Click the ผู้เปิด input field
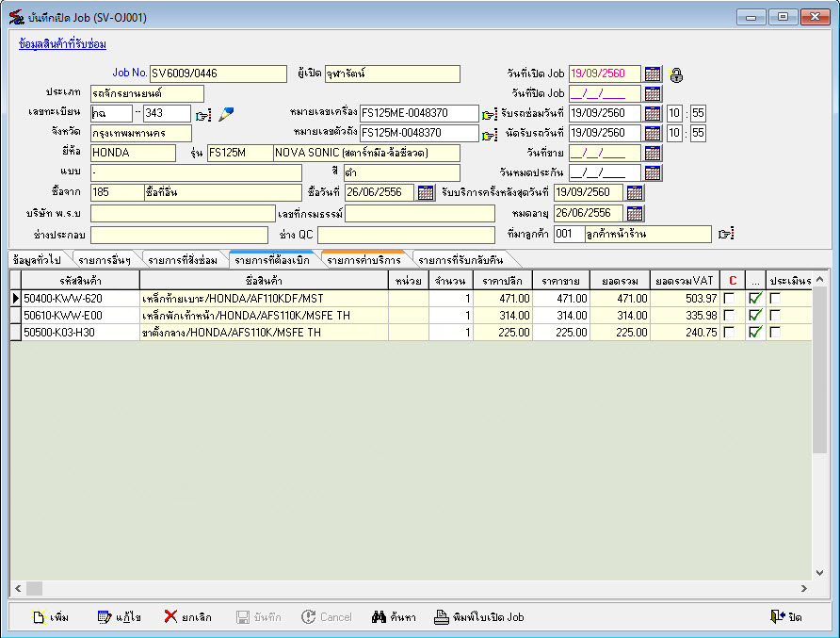 coord(392,74)
